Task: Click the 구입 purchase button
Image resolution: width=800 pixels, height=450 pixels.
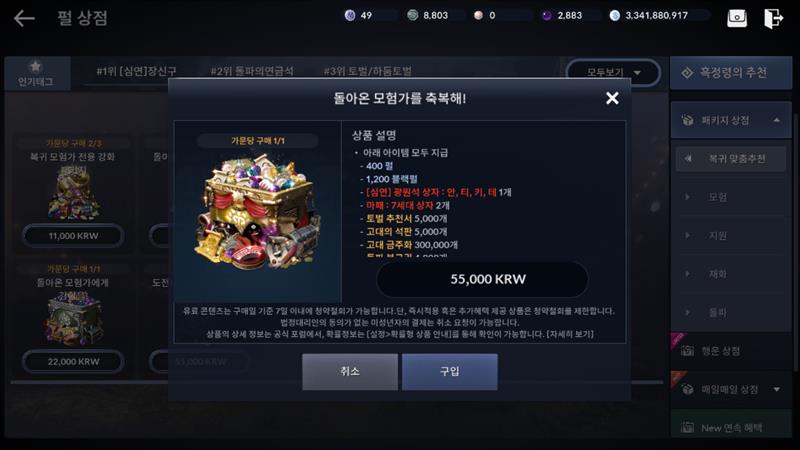Action: pyautogui.click(x=449, y=371)
